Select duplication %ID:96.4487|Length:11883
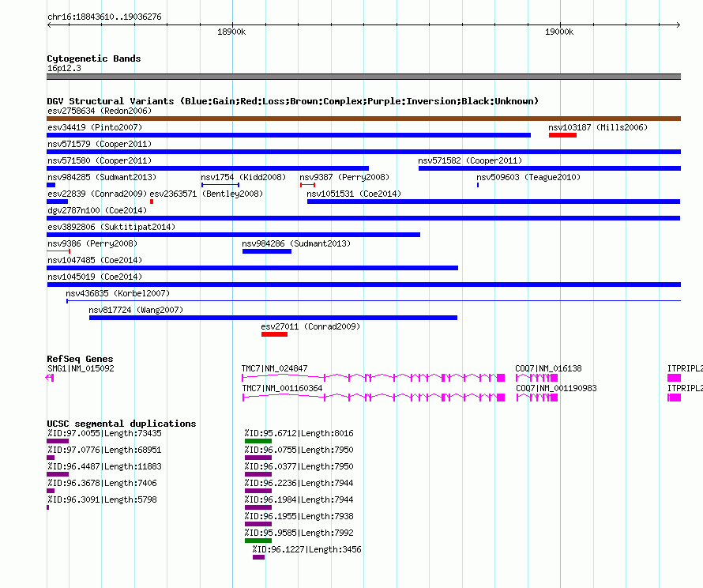Image resolution: width=703 pixels, height=588 pixels. coord(104,466)
